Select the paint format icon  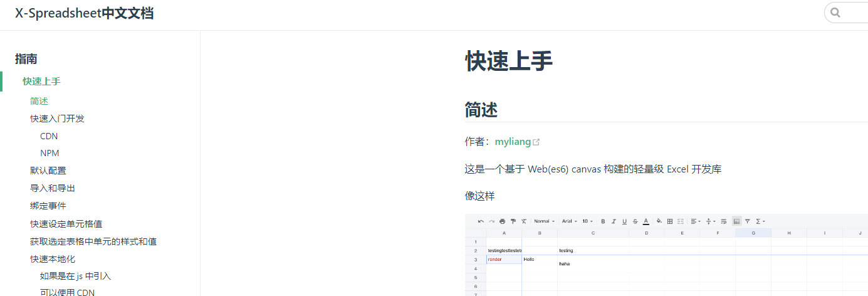(x=513, y=221)
